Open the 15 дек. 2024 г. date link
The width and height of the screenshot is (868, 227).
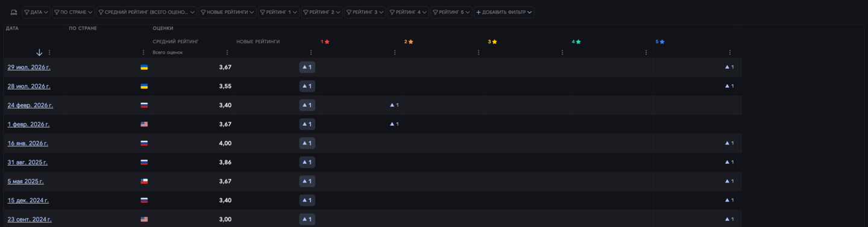click(28, 201)
